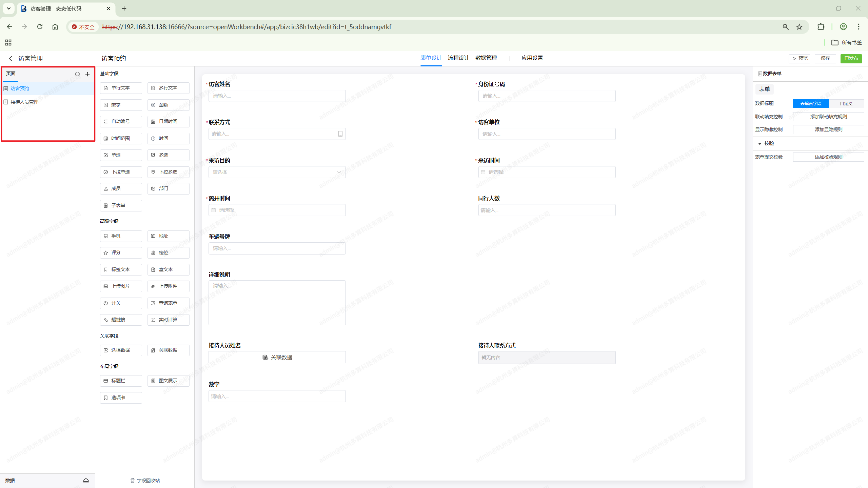Switch to 流程设计 tab

tap(458, 58)
